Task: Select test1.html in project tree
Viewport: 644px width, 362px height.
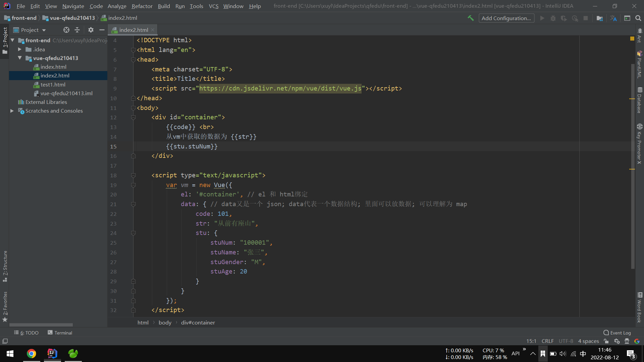Action: (x=53, y=84)
